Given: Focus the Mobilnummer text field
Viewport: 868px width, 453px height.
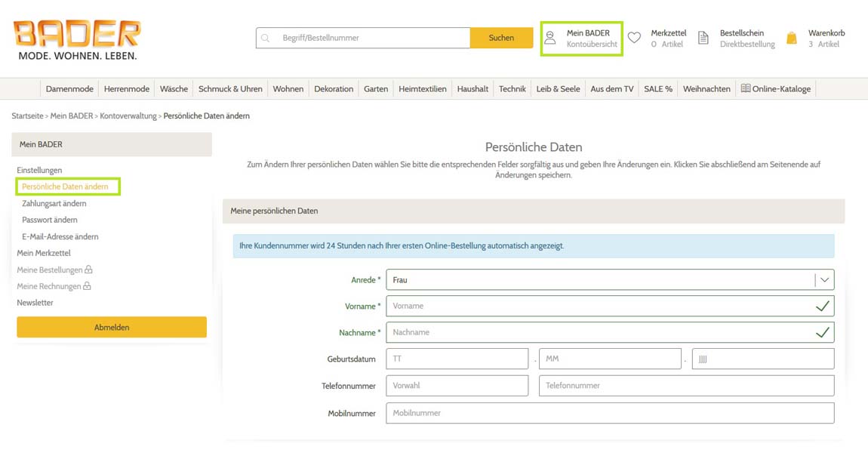Looking at the screenshot, I should point(609,413).
